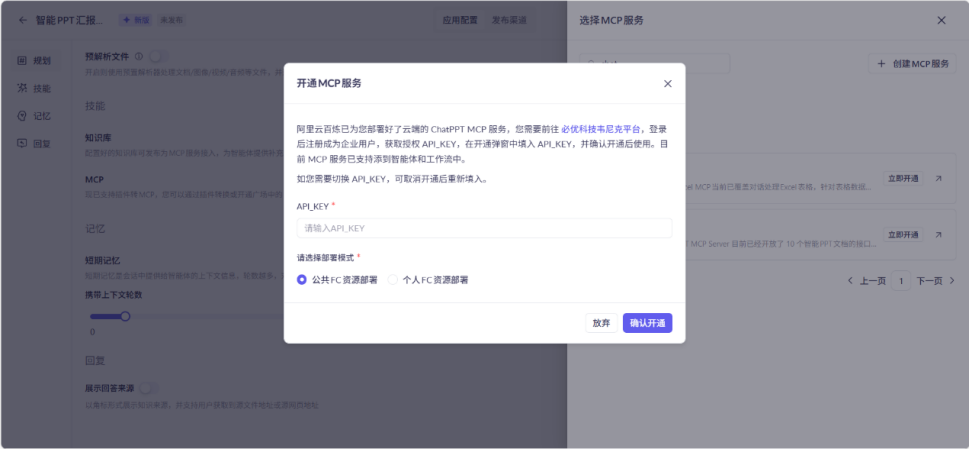Open the 规划 sidebar item
The height and width of the screenshot is (449, 969).
pos(35,61)
